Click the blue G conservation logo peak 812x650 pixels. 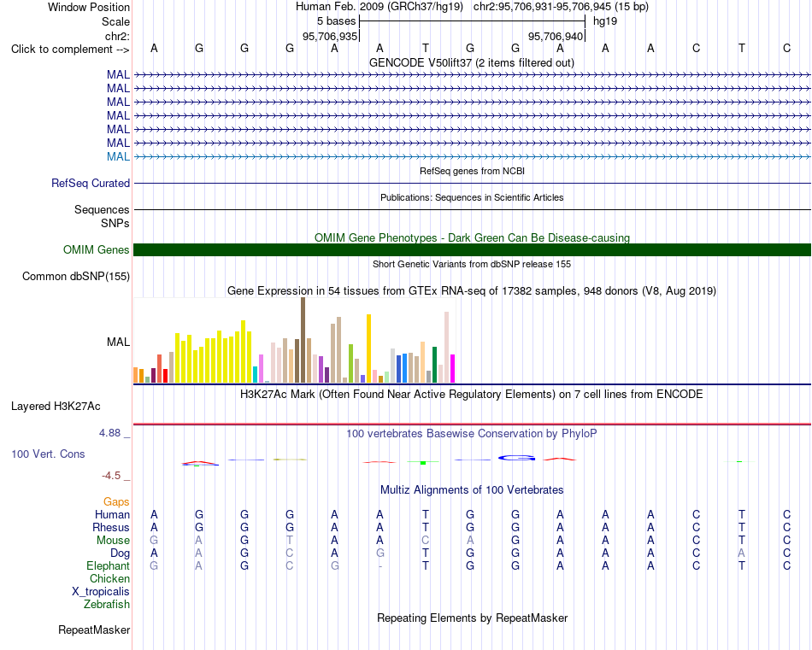tap(516, 458)
